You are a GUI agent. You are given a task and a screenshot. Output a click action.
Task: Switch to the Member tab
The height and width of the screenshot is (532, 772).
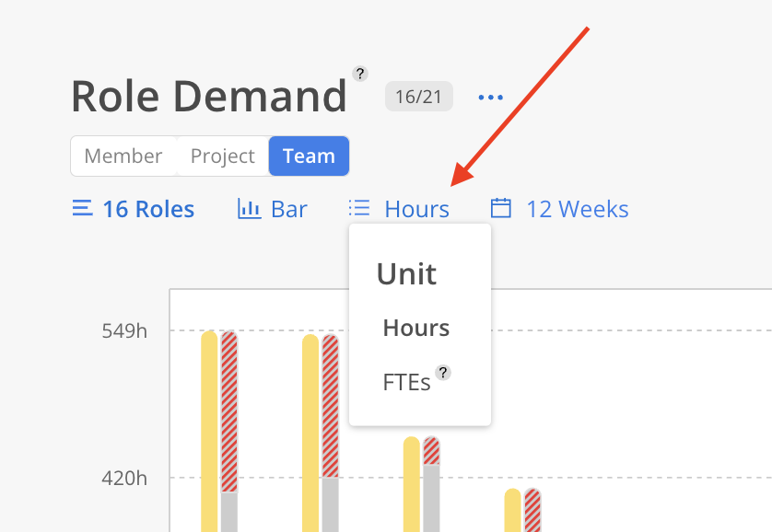(x=123, y=156)
